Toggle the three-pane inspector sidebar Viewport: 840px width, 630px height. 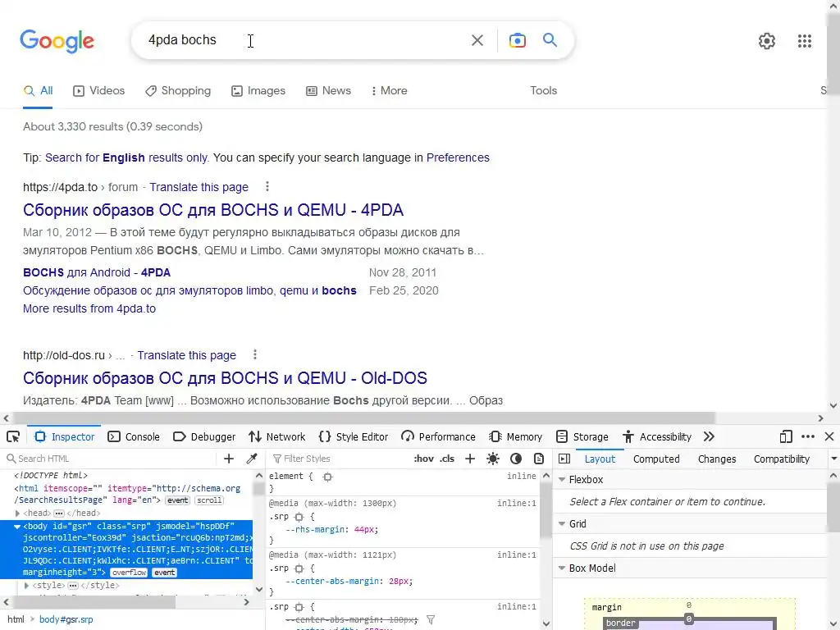pos(564,459)
